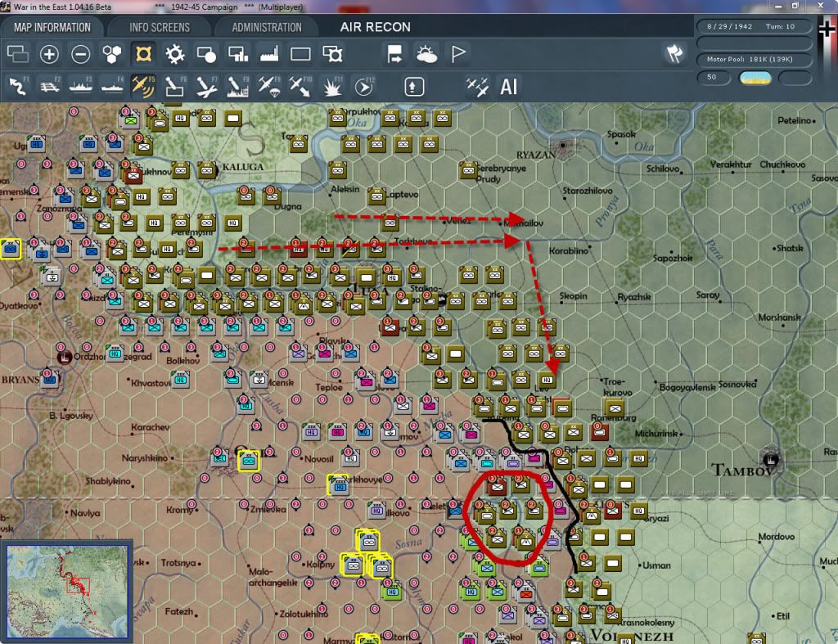Screen dimensions: 838x644
Task: Open the air doctrine planes icon
Action: pos(477,87)
